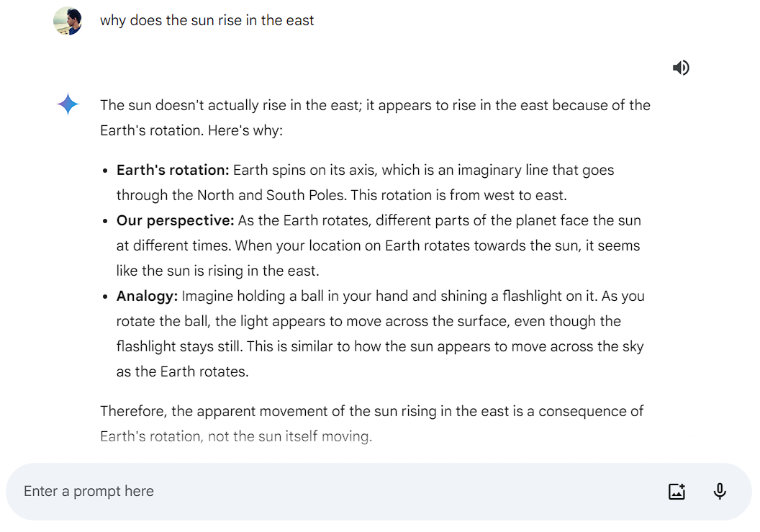
Task: Click the bullet point before 'Earth's rotation:'
Action: (105, 171)
